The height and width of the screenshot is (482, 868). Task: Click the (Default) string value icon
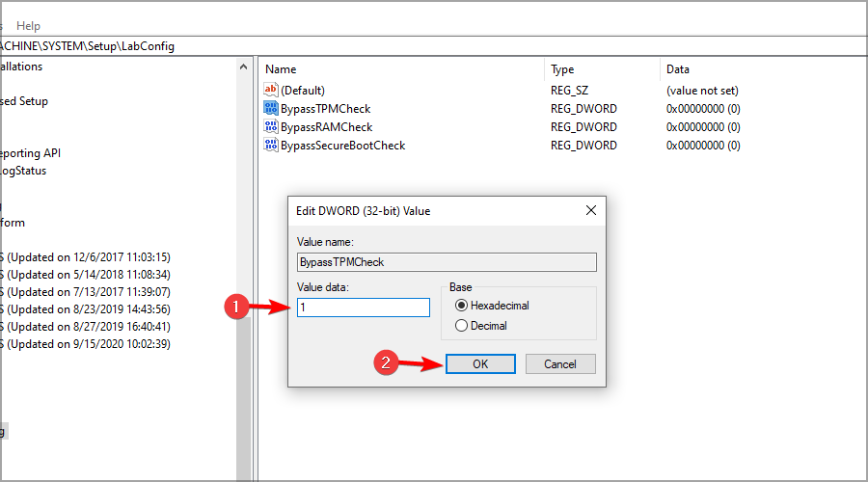click(270, 90)
